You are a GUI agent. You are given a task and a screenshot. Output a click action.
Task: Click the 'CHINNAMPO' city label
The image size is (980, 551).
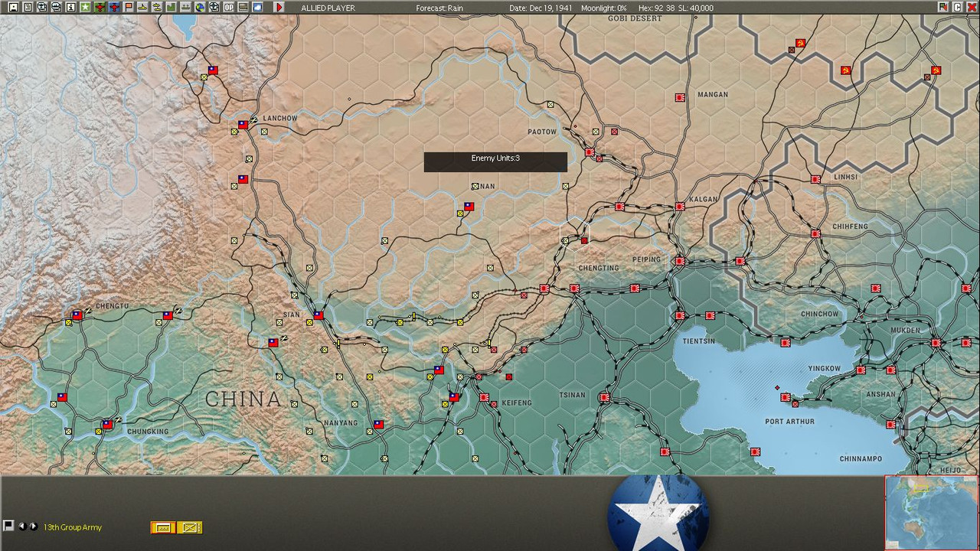click(x=861, y=458)
